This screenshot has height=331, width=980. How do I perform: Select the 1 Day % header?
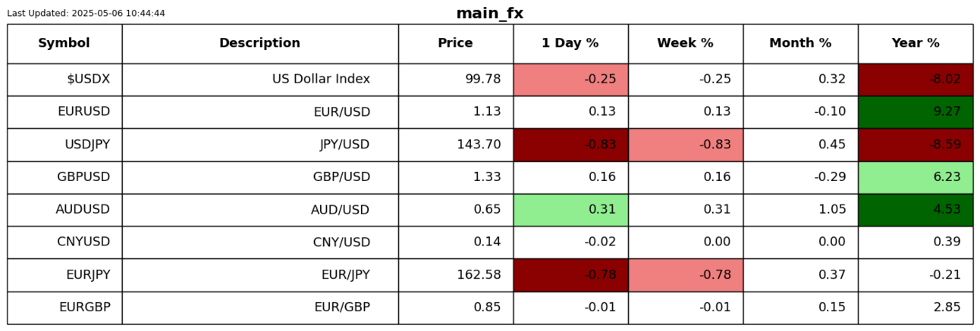(570, 43)
